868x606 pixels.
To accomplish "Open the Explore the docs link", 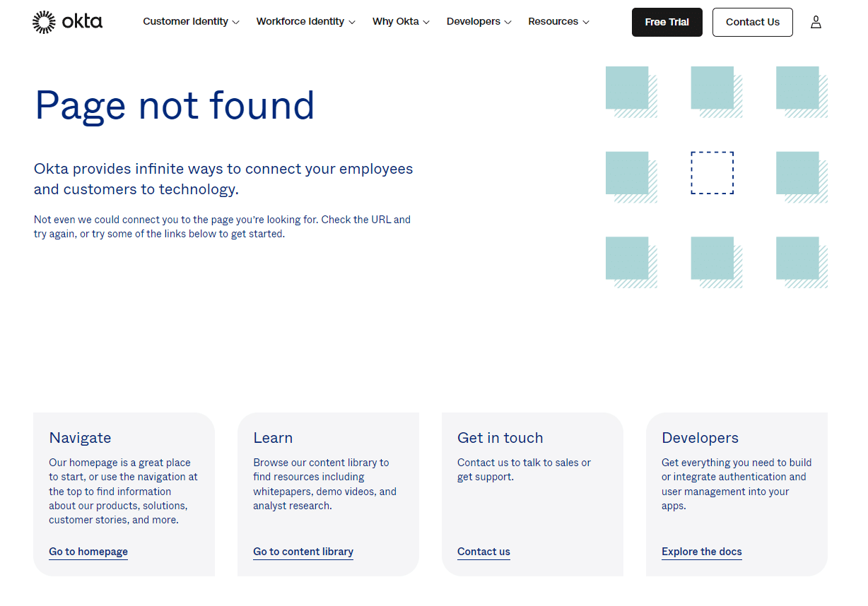I will coord(702,552).
